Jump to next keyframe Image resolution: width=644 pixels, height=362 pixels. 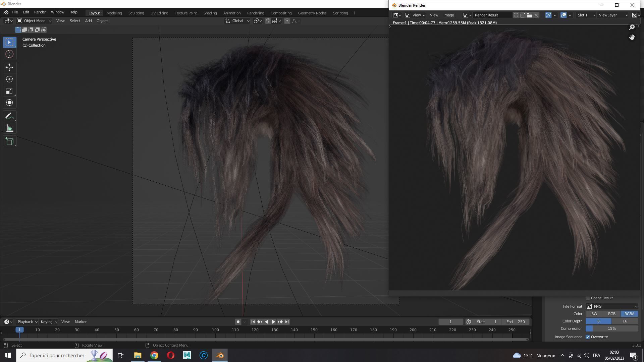280,322
